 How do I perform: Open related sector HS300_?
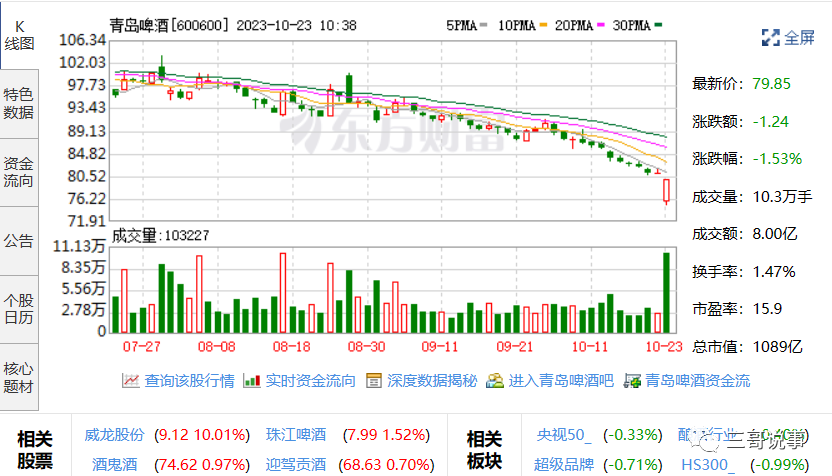click(x=708, y=465)
